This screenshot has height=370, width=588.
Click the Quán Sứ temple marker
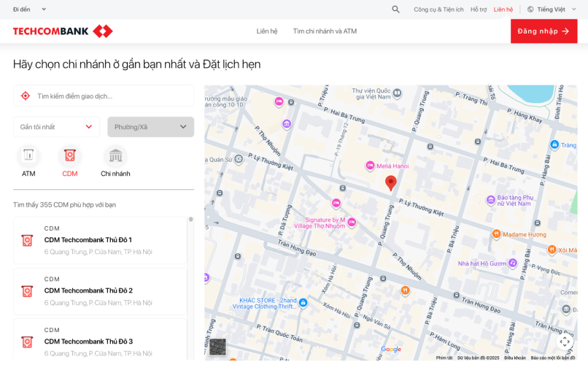click(x=239, y=159)
